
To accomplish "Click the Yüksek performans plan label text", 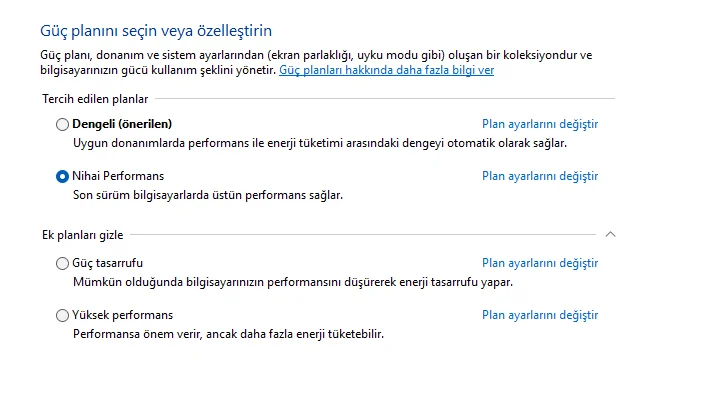I will pos(122,315).
